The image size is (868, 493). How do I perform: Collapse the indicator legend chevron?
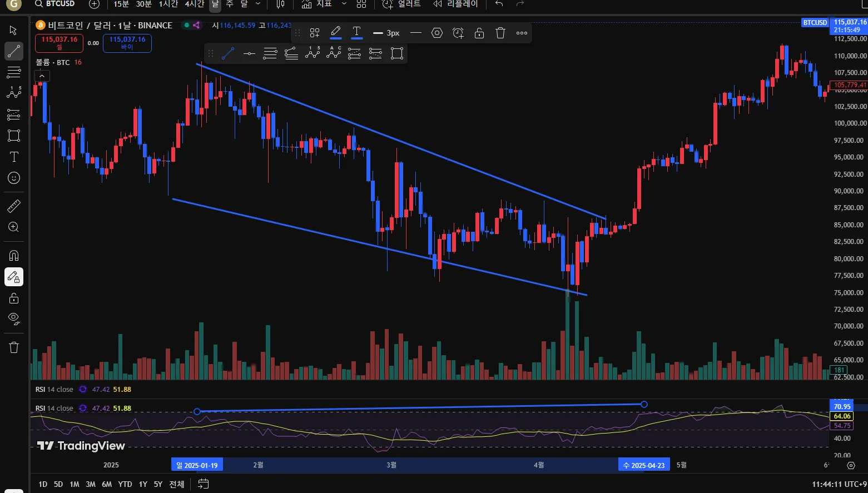tap(42, 76)
